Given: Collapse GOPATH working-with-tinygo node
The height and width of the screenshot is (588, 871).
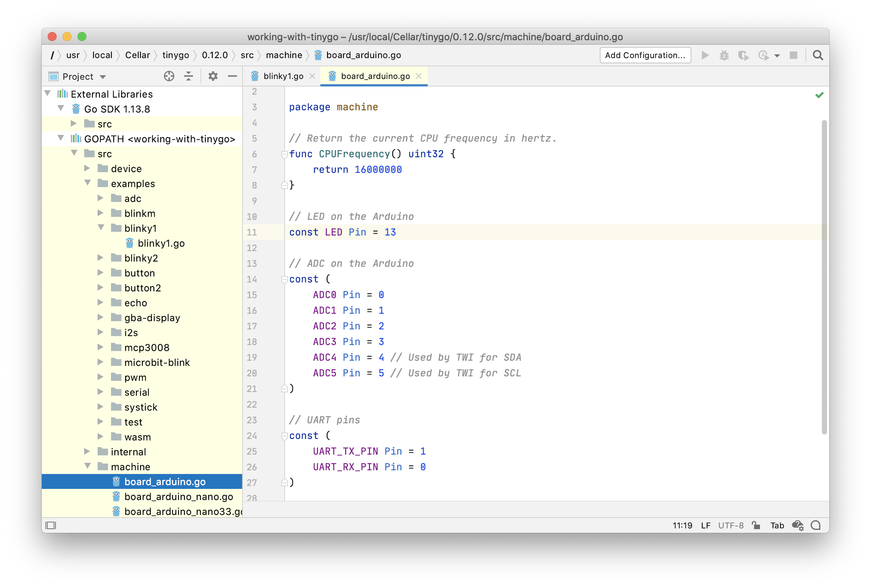Looking at the screenshot, I should (61, 138).
